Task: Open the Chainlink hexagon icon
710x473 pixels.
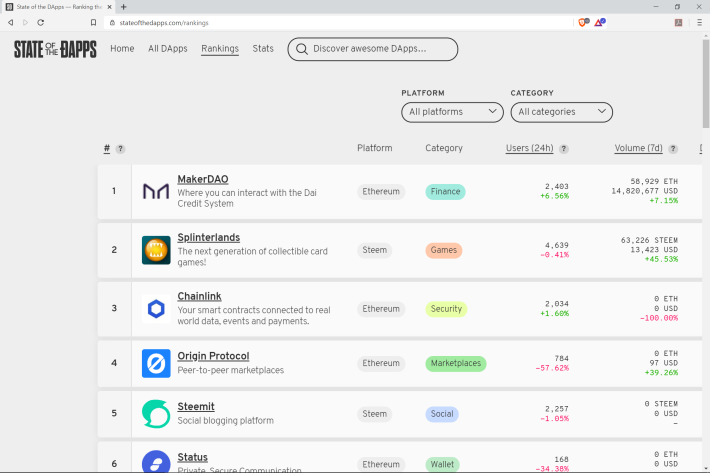Action: tap(156, 309)
